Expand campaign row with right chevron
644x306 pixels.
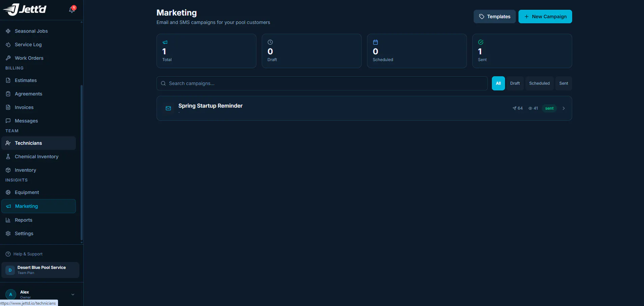pos(564,108)
